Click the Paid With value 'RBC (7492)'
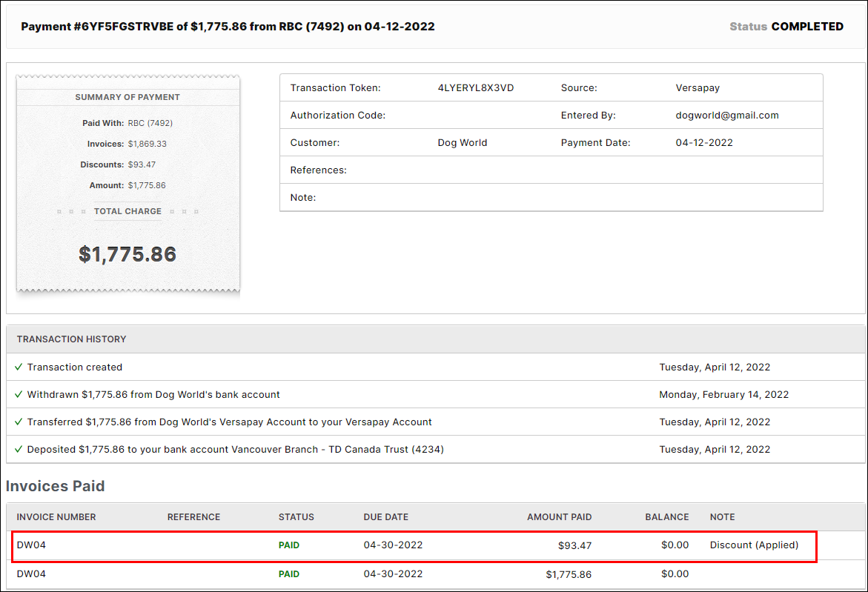This screenshot has height=592, width=868. (x=150, y=123)
